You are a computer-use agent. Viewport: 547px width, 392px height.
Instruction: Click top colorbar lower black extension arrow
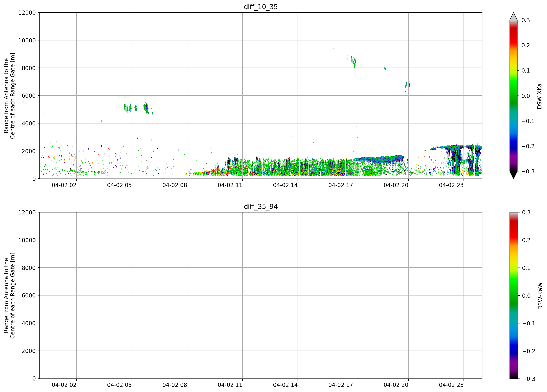pos(513,175)
